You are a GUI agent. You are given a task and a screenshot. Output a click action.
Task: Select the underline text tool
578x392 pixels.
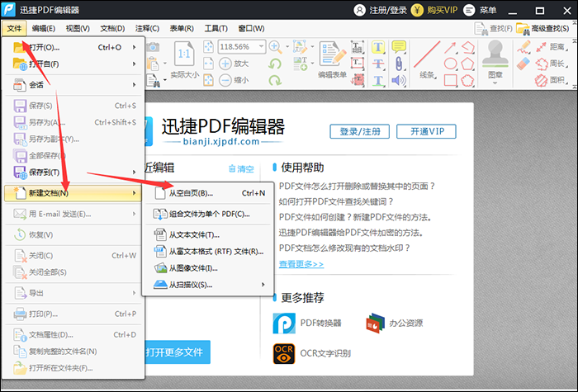(x=378, y=80)
